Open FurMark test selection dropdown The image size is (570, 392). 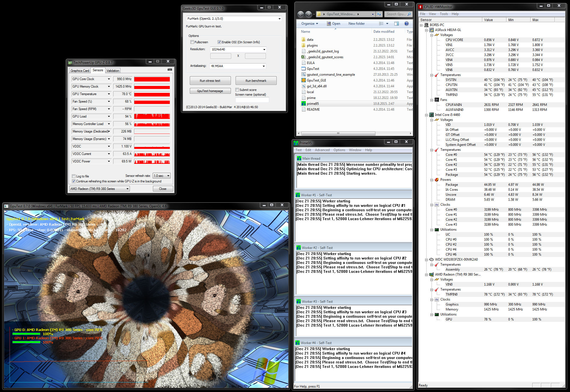click(279, 19)
